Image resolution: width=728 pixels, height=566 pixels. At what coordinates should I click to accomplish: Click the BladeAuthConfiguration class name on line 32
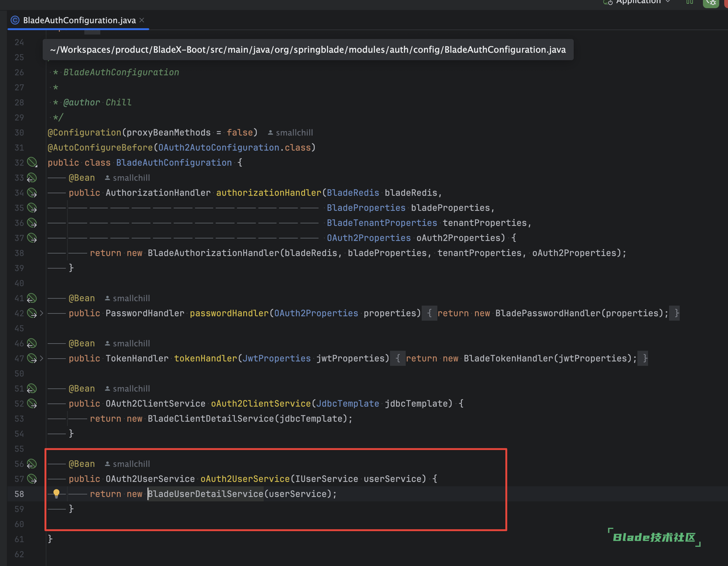[x=174, y=163]
